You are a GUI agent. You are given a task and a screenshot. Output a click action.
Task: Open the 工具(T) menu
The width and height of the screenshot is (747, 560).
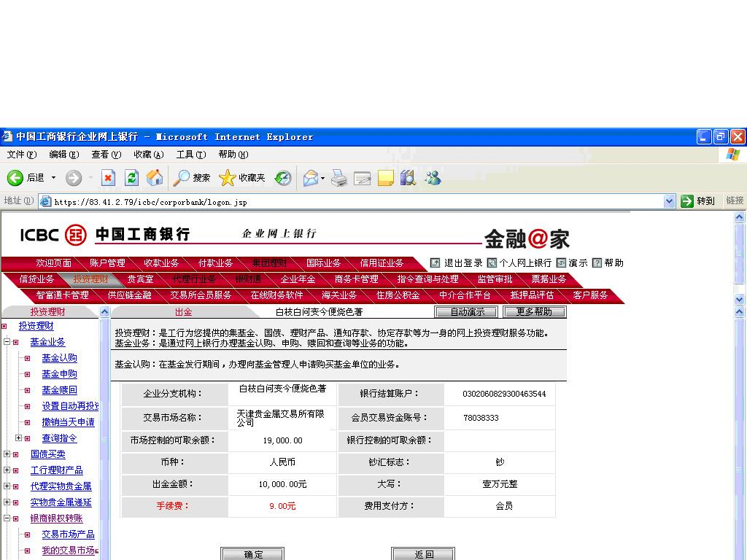pyautogui.click(x=191, y=155)
